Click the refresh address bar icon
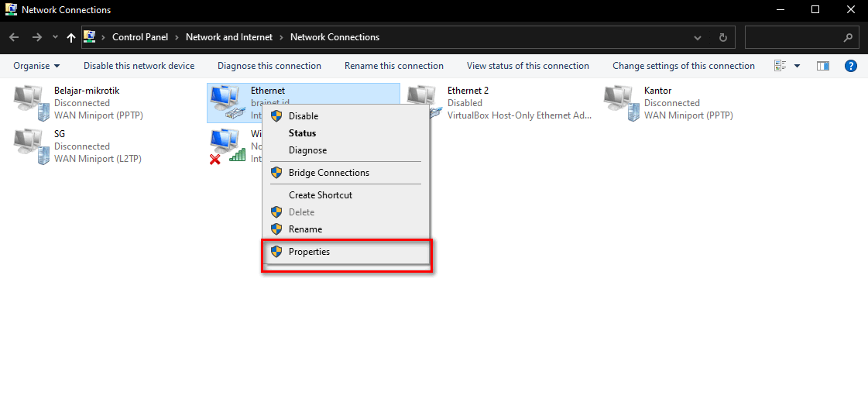 [x=722, y=37]
